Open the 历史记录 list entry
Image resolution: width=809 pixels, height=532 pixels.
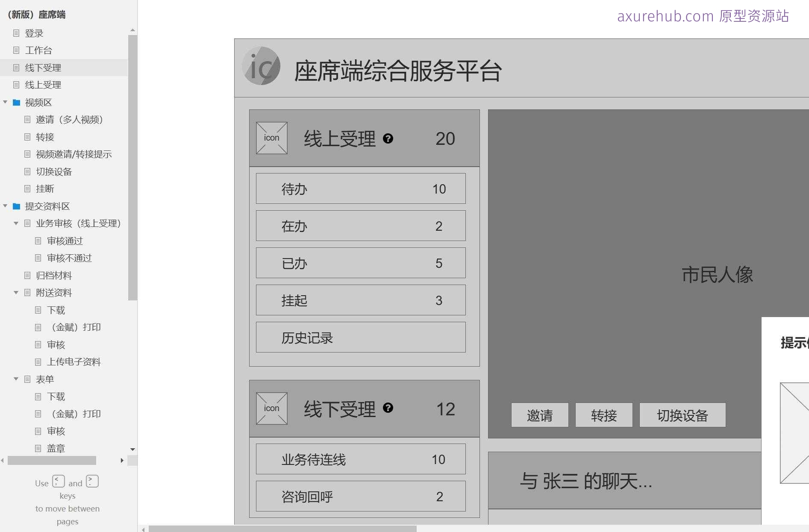click(360, 337)
